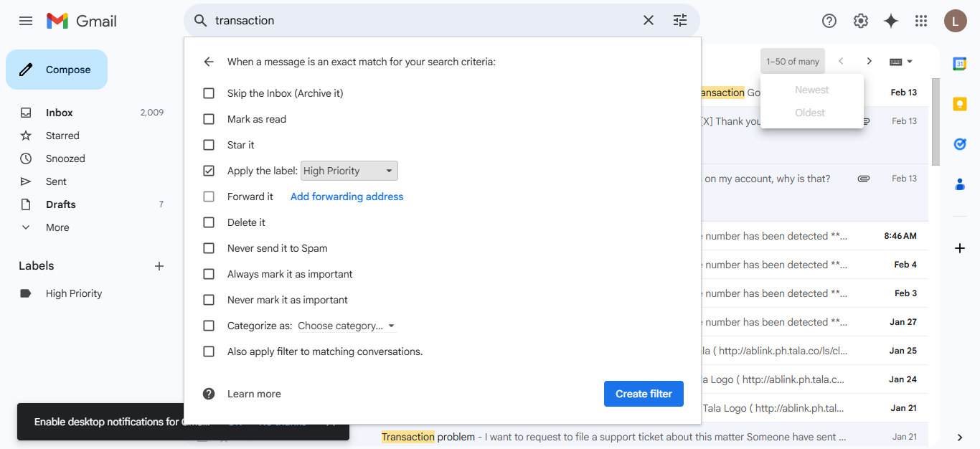Enable the Mark as read checkbox

click(x=209, y=119)
